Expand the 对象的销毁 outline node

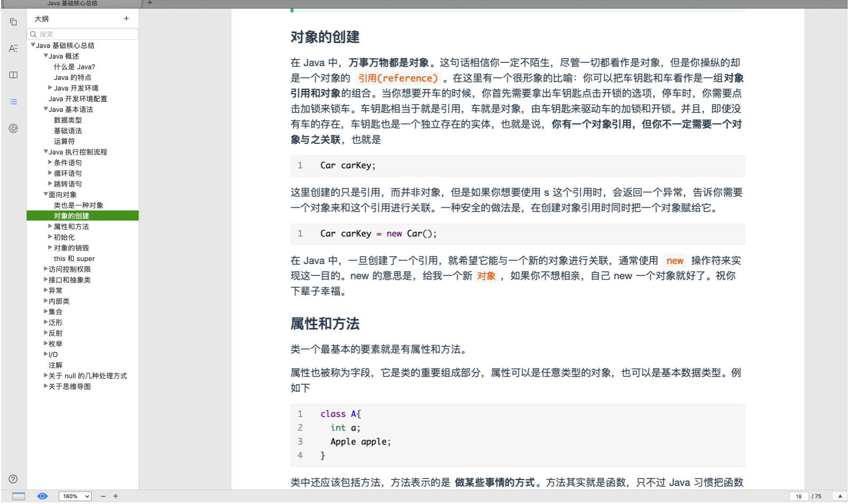coord(50,247)
